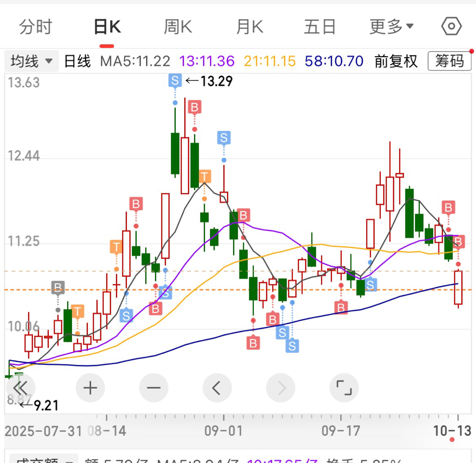The width and height of the screenshot is (476, 463).
Task: Tap the 2025-07-31 start date label
Action: coord(43,431)
